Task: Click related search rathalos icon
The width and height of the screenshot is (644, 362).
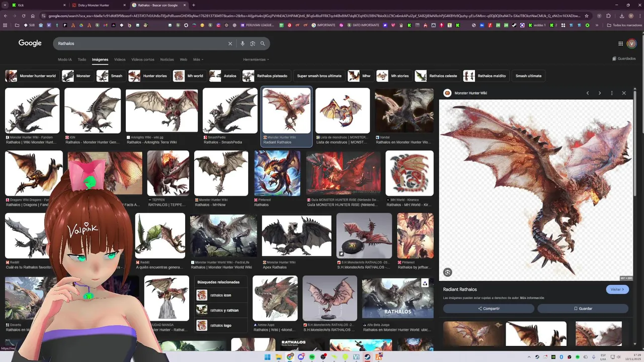Action: coord(220,295)
